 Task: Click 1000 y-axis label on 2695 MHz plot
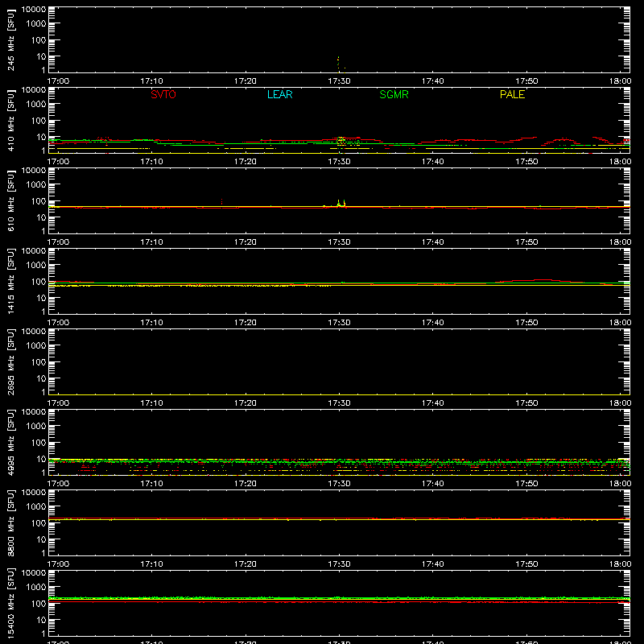coord(36,346)
